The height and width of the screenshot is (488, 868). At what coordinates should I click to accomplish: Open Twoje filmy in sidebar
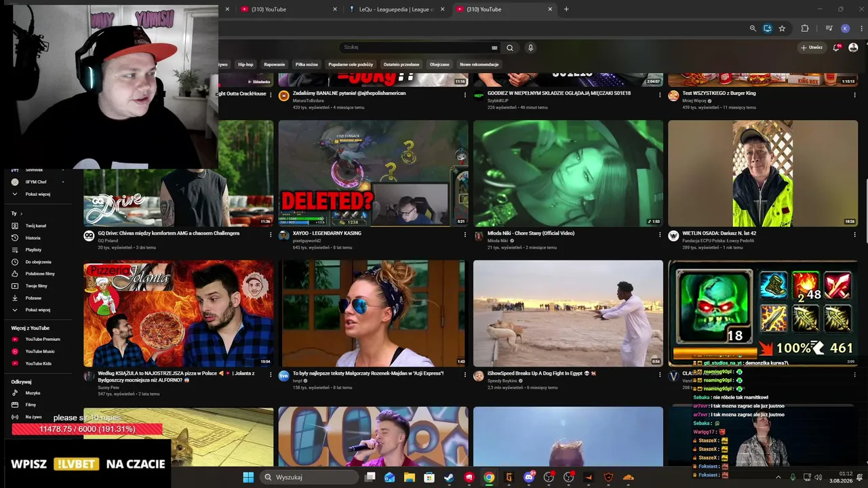click(x=37, y=286)
